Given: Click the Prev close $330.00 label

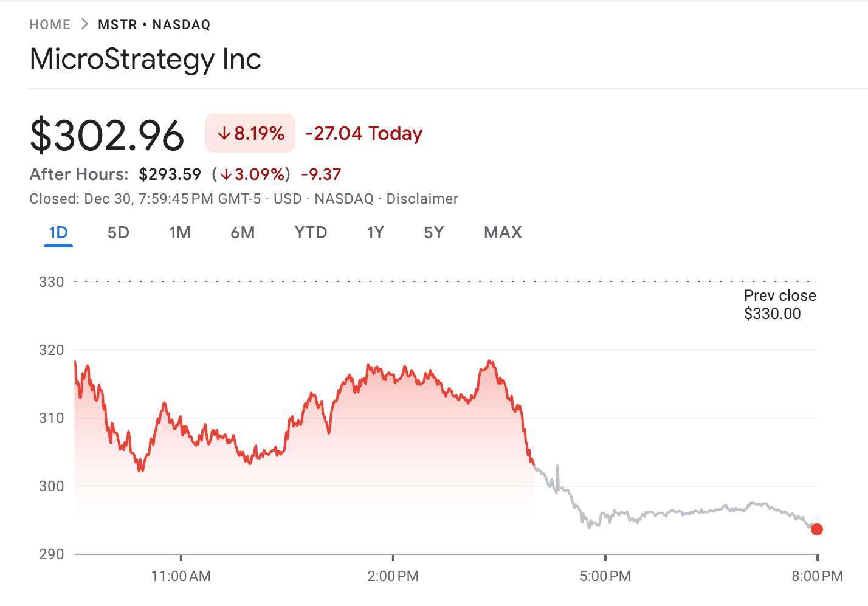Looking at the screenshot, I should click(x=779, y=305).
